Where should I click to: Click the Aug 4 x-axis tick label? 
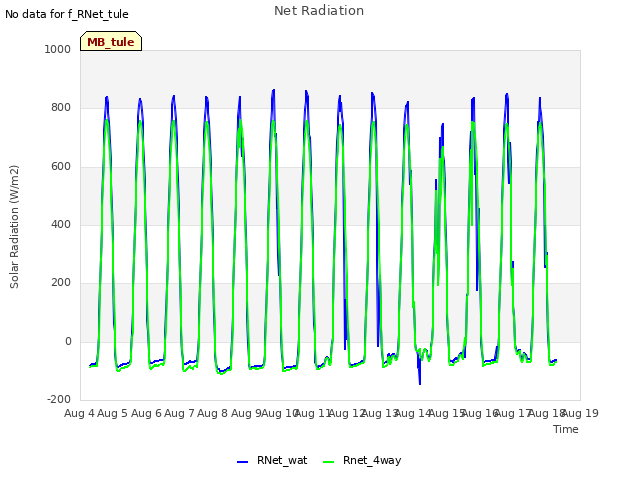click(x=79, y=413)
